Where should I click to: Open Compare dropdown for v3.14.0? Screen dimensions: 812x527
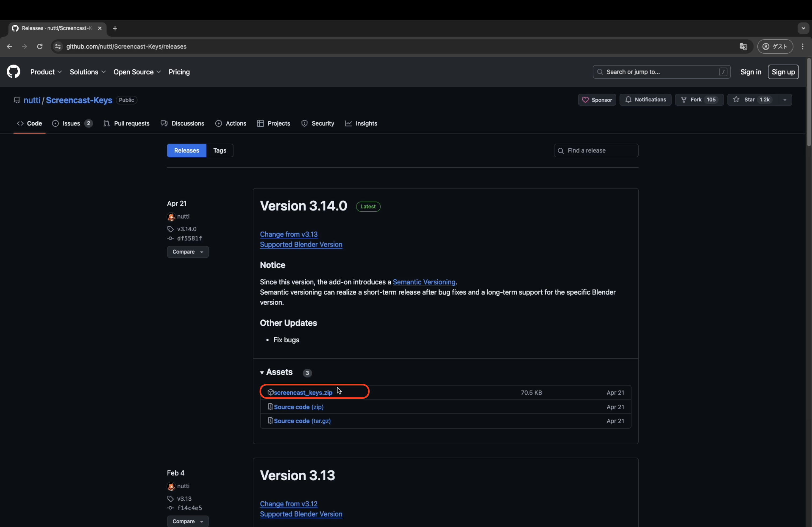(188, 252)
